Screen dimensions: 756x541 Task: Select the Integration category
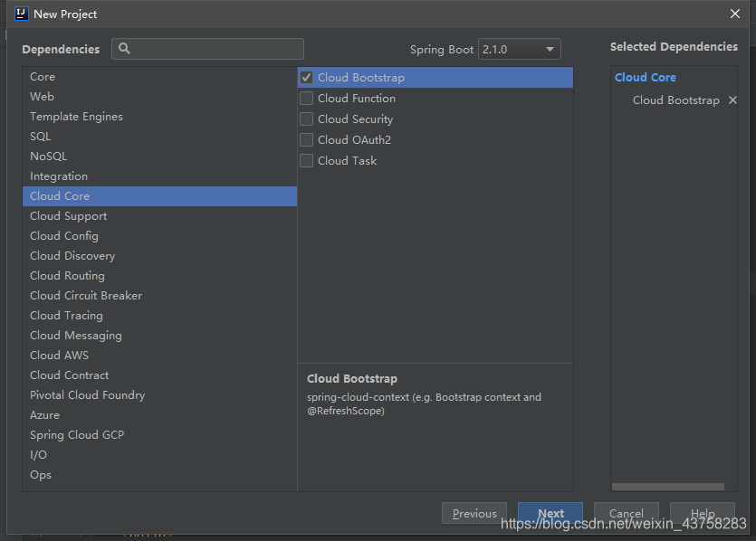pyautogui.click(x=159, y=176)
